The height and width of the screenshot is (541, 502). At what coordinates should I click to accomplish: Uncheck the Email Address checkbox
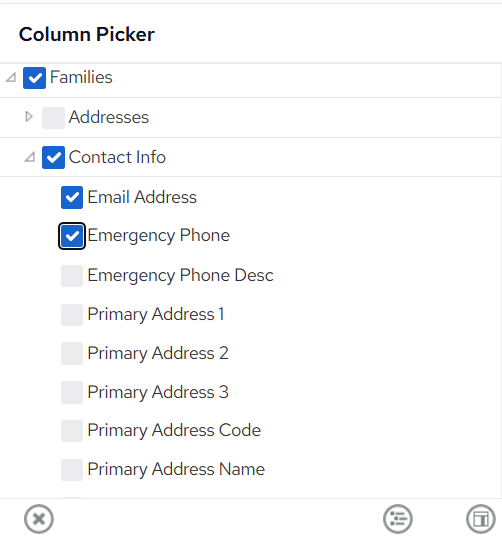coord(72,197)
